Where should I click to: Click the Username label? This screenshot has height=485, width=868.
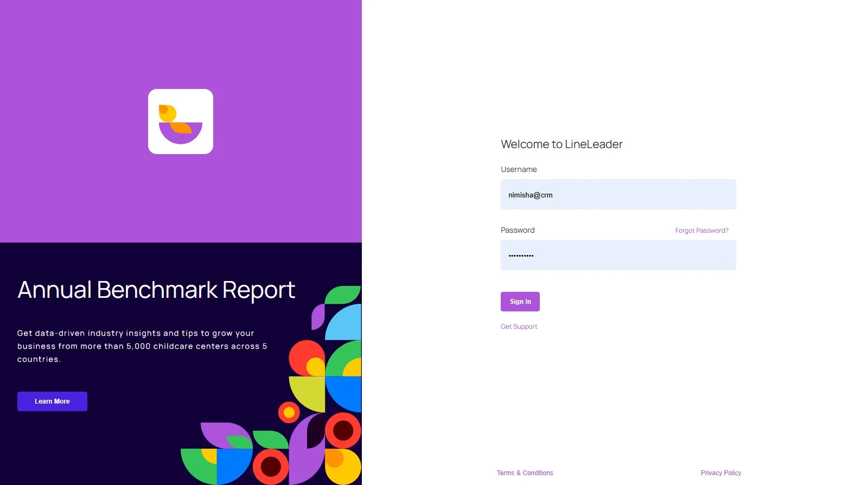(x=519, y=169)
